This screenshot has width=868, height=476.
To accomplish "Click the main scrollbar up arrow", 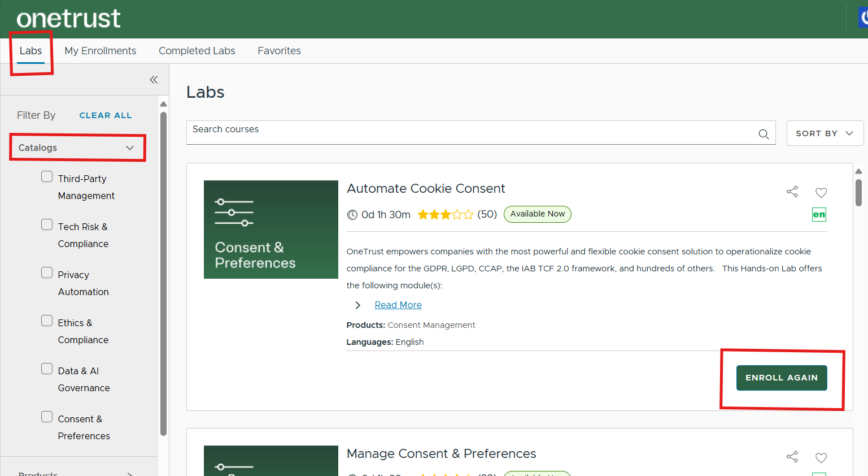I will pyautogui.click(x=858, y=171).
